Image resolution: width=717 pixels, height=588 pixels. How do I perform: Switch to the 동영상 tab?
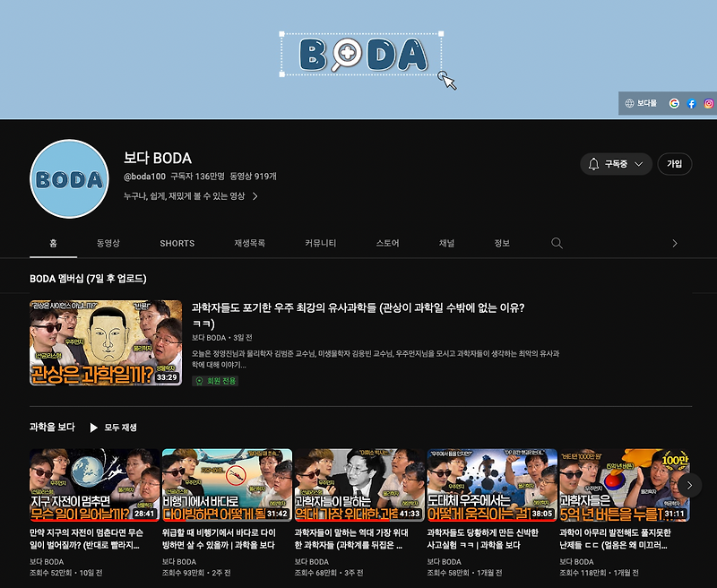[x=108, y=243]
